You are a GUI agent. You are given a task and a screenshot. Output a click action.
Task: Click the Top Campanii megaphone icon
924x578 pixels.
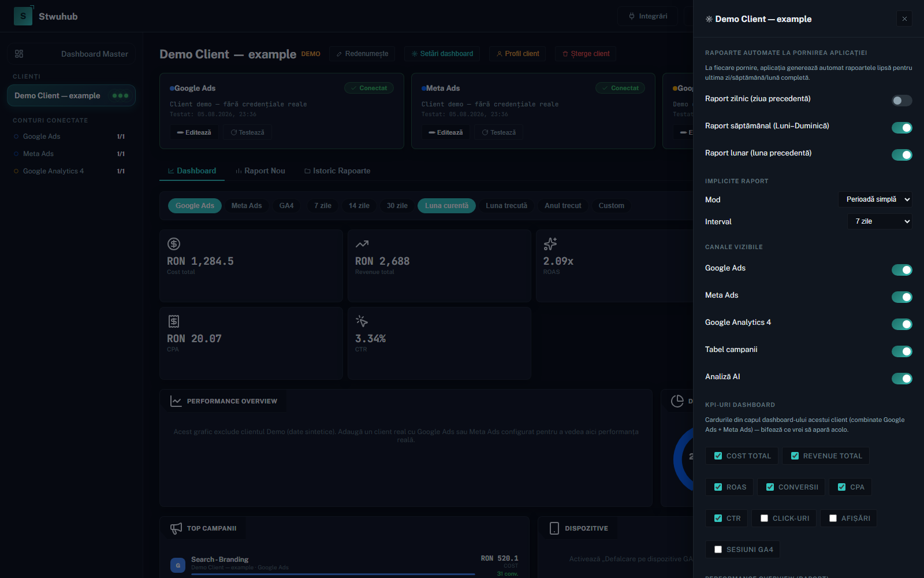176,528
